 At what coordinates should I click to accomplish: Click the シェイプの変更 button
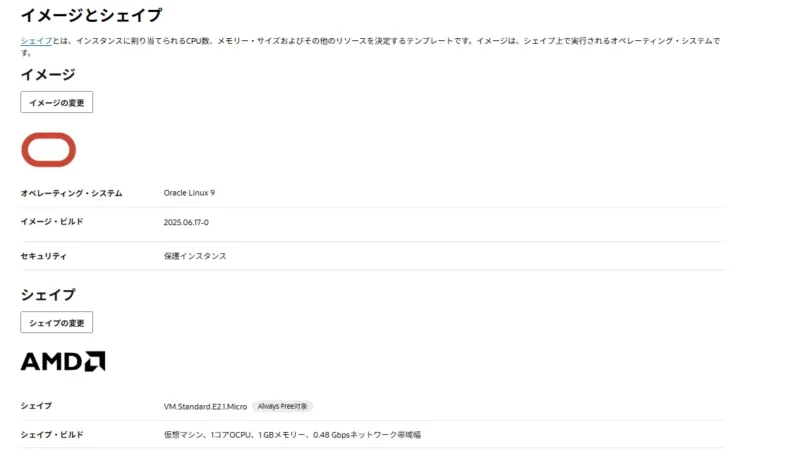[x=57, y=322]
